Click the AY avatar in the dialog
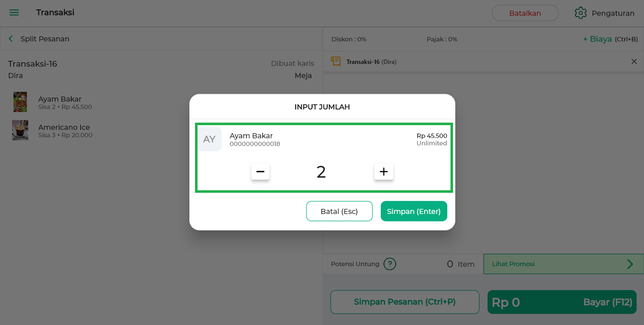The width and height of the screenshot is (644, 325). [210, 139]
